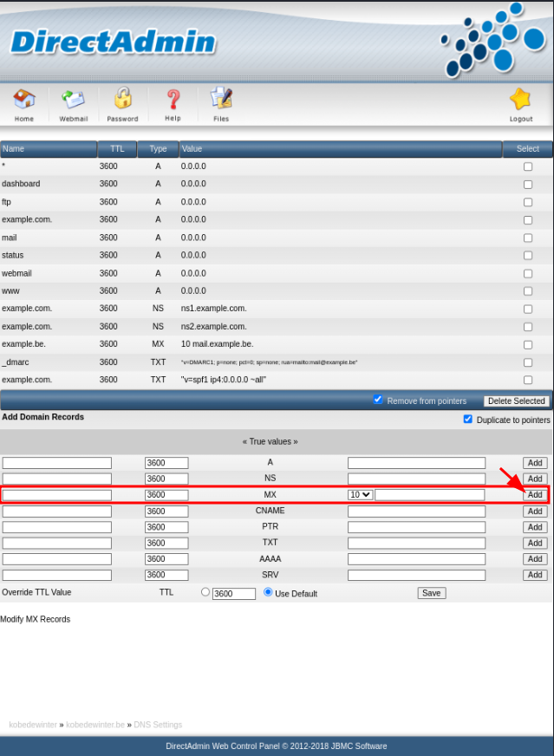Viewport: 554px width, 756px height.
Task: Focus the SRV record name field
Action: [x=57, y=575]
